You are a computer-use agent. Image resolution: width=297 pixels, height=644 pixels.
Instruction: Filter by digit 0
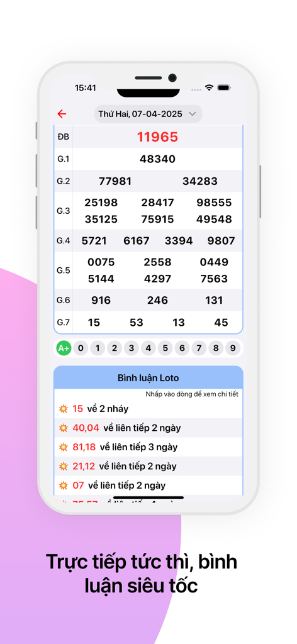point(81,348)
